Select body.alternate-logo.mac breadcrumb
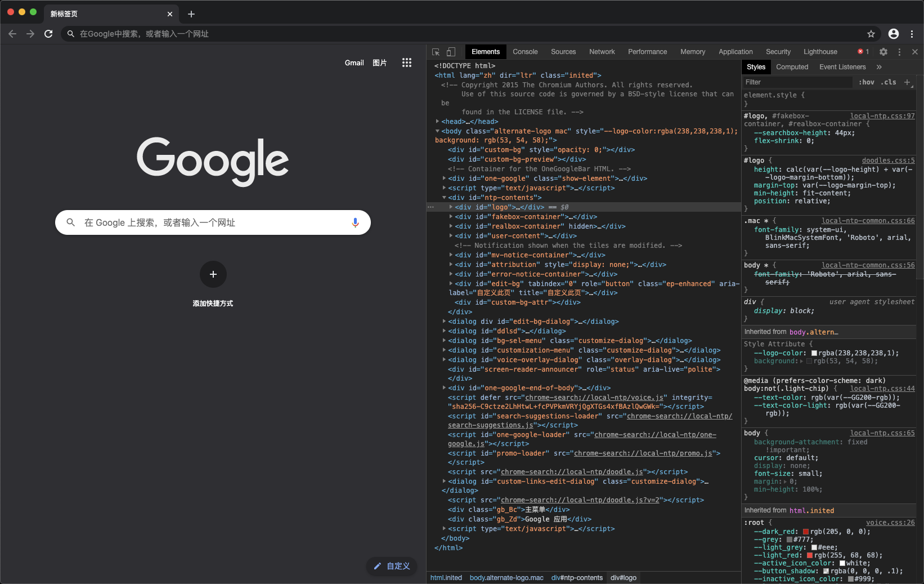 coord(506,578)
